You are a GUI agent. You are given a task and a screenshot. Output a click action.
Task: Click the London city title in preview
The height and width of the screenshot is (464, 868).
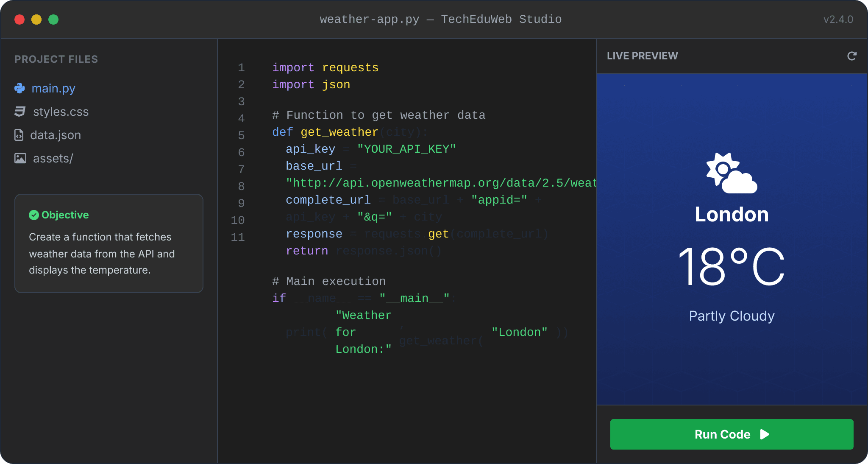click(732, 214)
